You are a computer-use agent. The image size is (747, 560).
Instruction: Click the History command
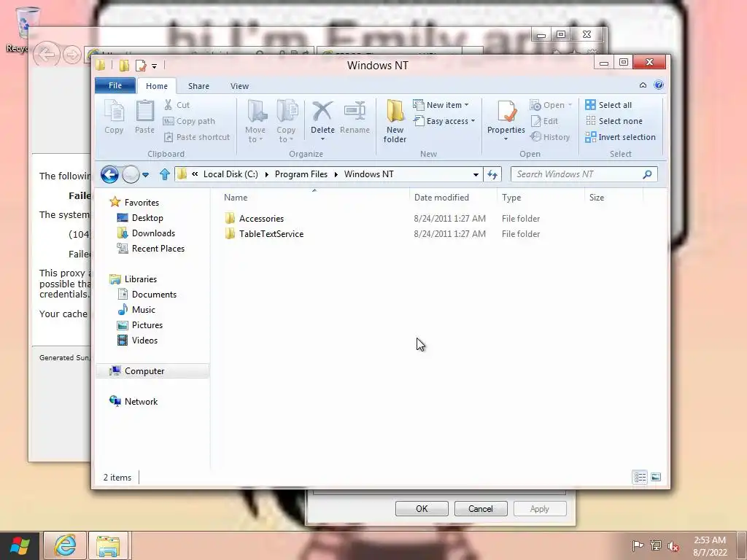550,137
